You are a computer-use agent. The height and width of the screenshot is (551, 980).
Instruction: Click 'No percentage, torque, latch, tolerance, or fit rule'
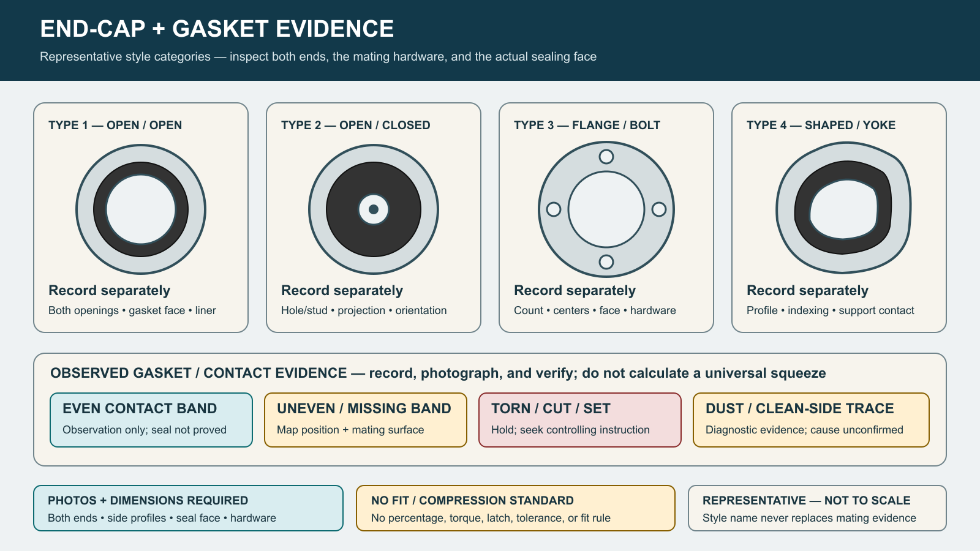tap(491, 518)
